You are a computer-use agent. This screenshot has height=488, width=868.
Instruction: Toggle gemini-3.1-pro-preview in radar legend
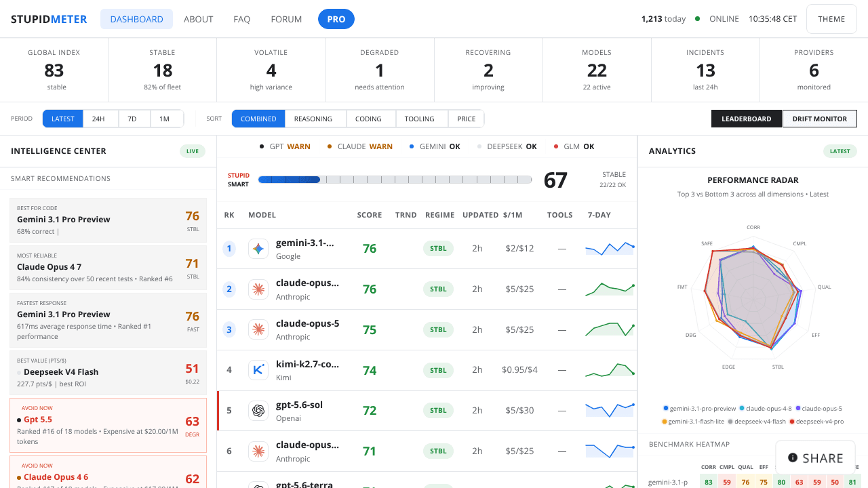(700, 409)
